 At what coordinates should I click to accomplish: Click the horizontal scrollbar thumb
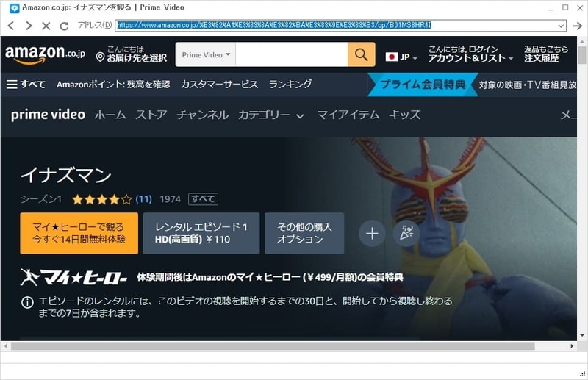pyautogui.click(x=273, y=346)
